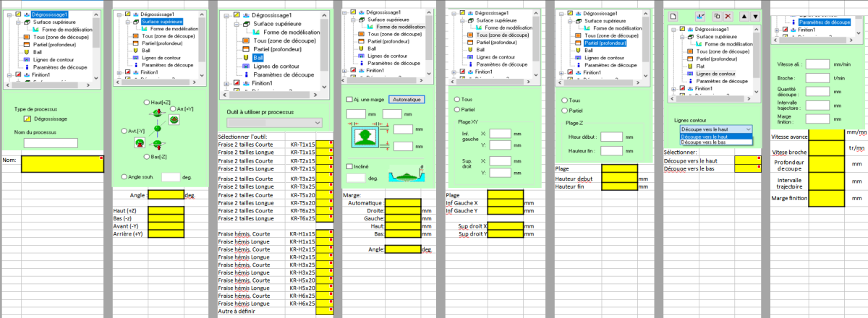The image size is (868, 318).
Task: Click the Dégrossissage icon under Type de processus
Action: pos(27,118)
